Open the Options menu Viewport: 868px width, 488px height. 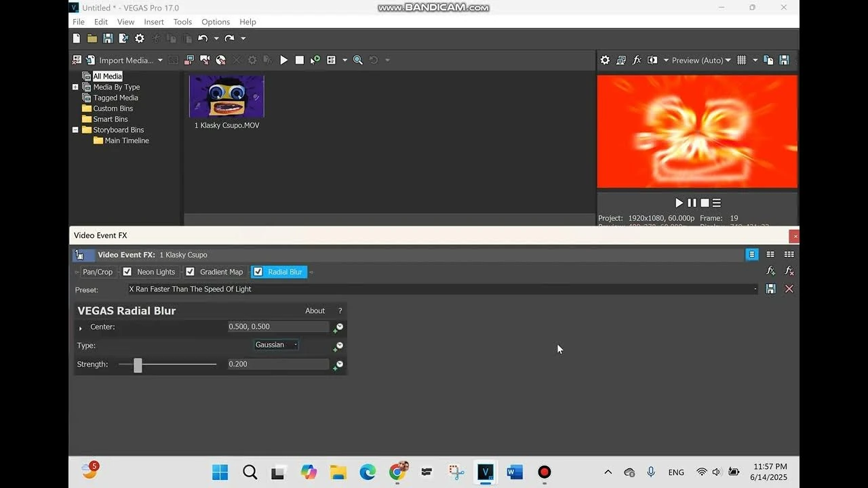point(216,22)
